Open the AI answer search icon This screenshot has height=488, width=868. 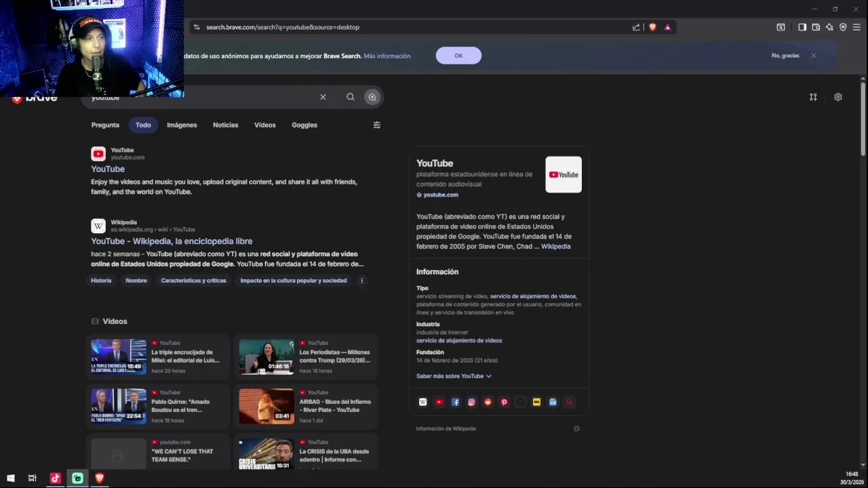372,97
